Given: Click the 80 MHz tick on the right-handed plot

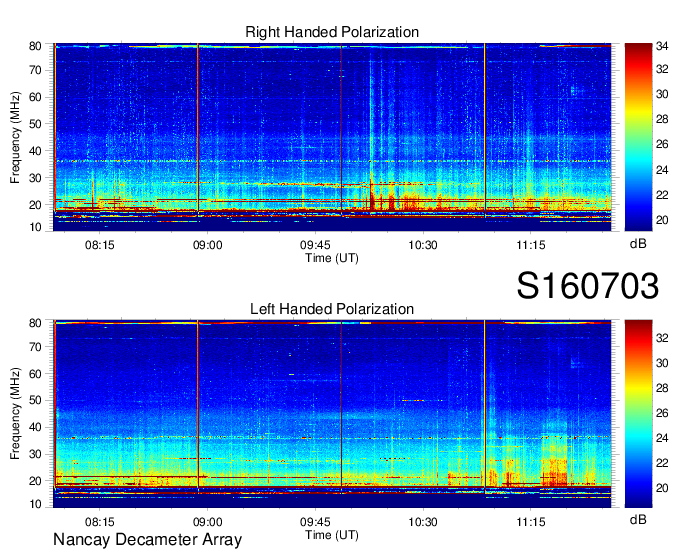Looking at the screenshot, I should click(x=35, y=46).
